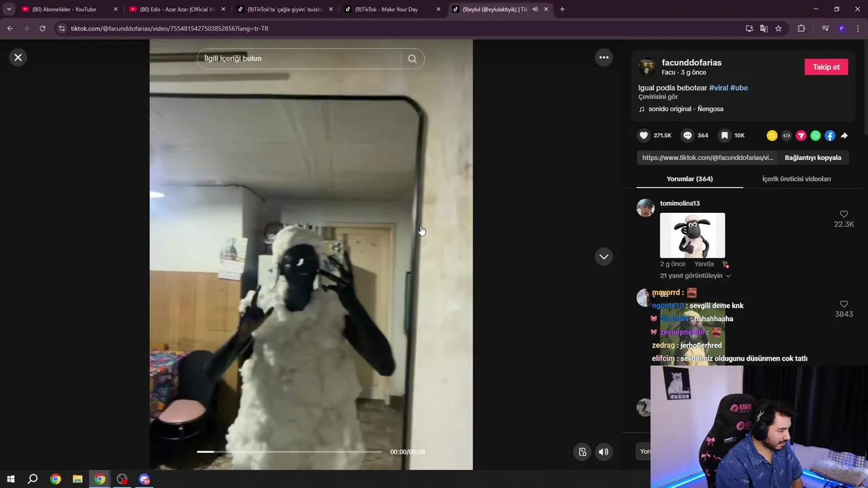Switch to Edis - Azar Azar tab
868x488 pixels.
click(x=177, y=9)
